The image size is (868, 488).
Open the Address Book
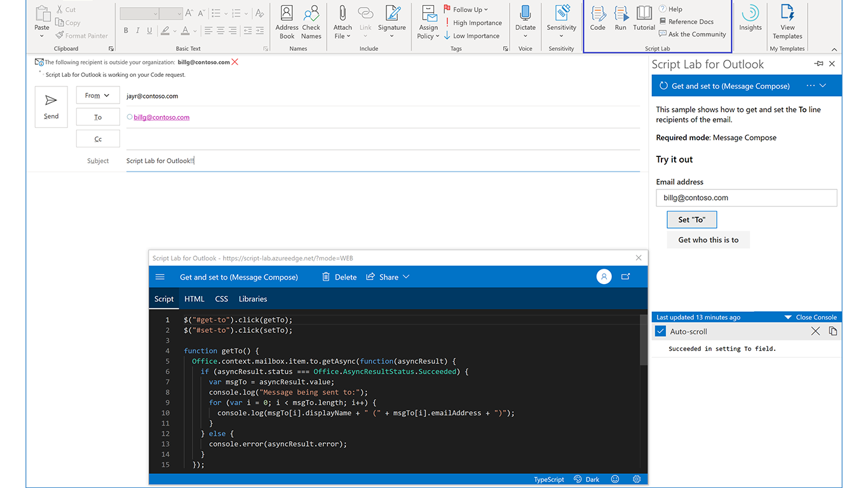click(x=287, y=22)
